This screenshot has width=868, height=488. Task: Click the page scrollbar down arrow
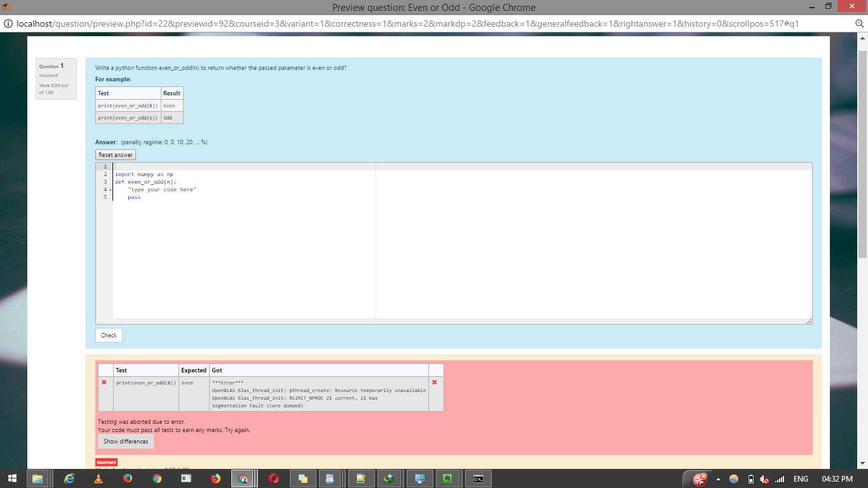click(x=863, y=463)
